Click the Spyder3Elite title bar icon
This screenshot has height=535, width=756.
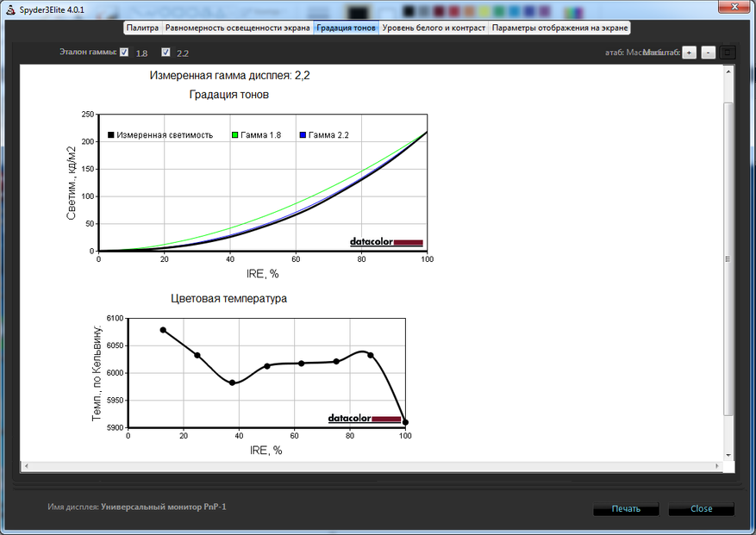10,9
